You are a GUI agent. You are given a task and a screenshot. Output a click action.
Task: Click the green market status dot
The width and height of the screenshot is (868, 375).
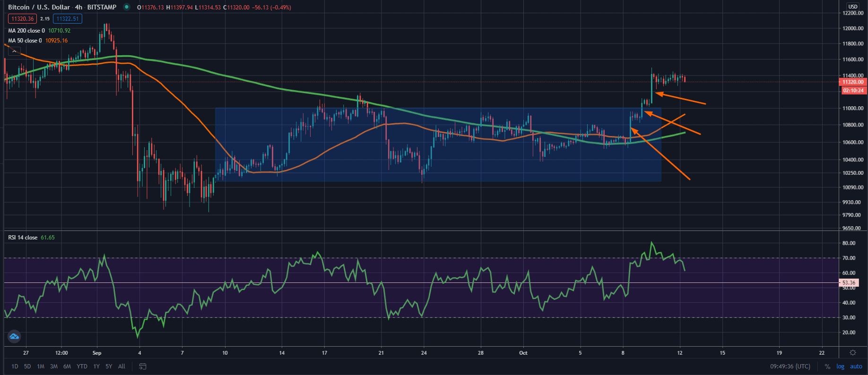click(126, 7)
